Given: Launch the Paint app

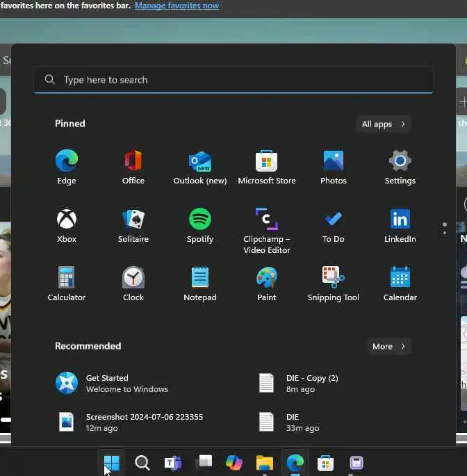Looking at the screenshot, I should [x=267, y=284].
